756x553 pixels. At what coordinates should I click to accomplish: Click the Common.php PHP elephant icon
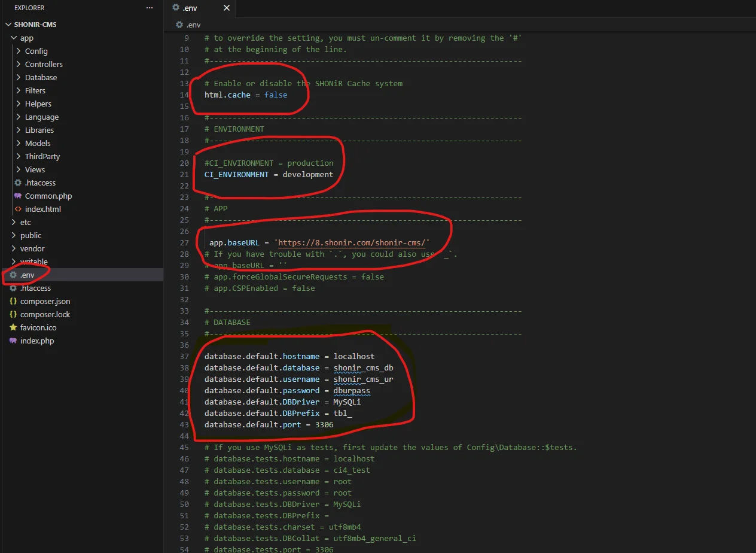point(18,196)
